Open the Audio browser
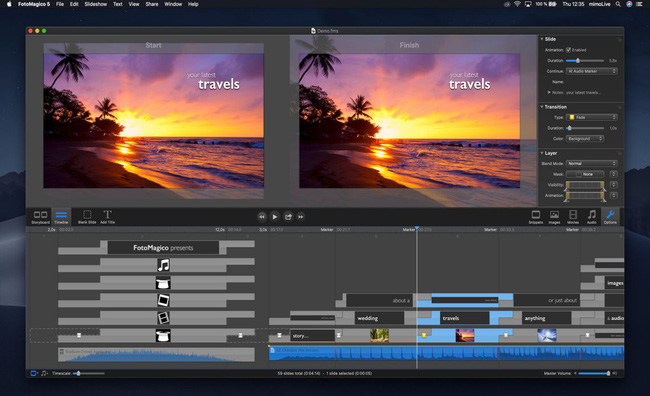The height and width of the screenshot is (396, 650). [592, 216]
